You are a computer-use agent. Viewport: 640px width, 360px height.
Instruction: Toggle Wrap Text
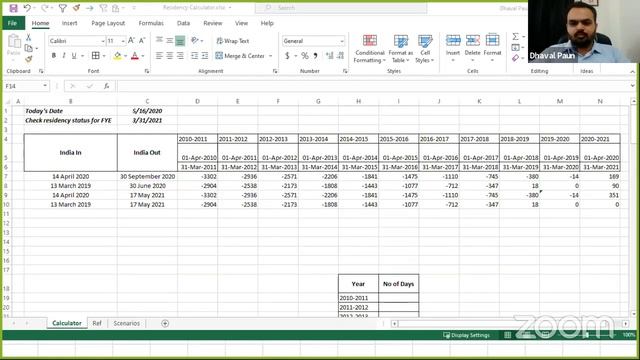(233, 41)
